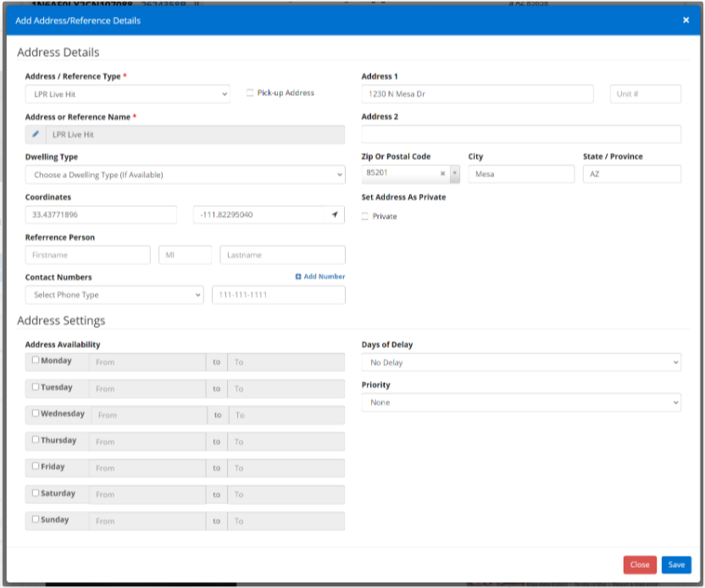Click the Lastname input field

(282, 255)
